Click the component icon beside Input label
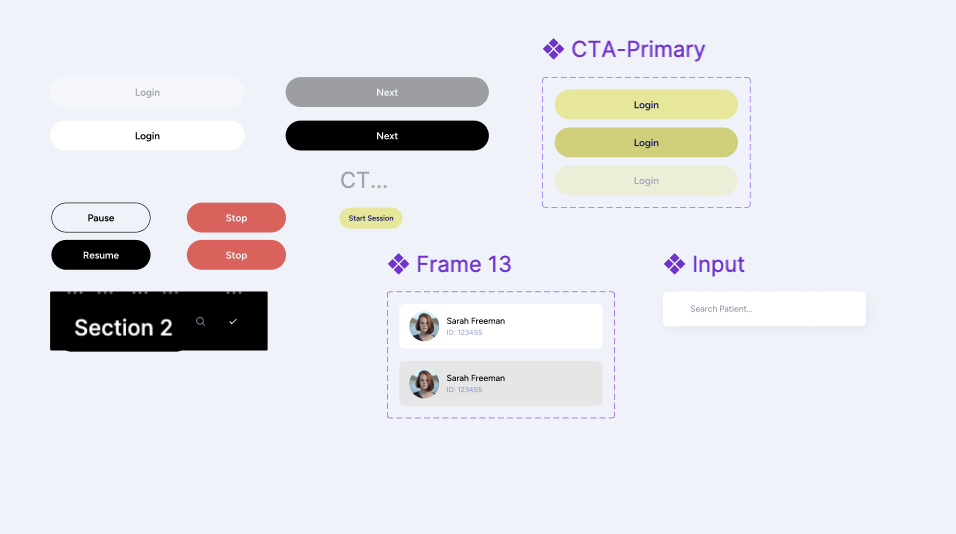The image size is (956, 534). (x=674, y=264)
